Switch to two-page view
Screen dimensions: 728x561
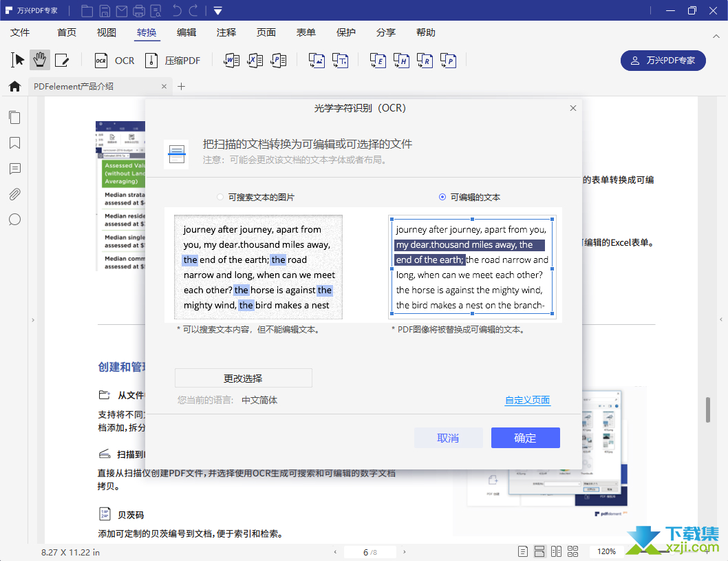556,552
